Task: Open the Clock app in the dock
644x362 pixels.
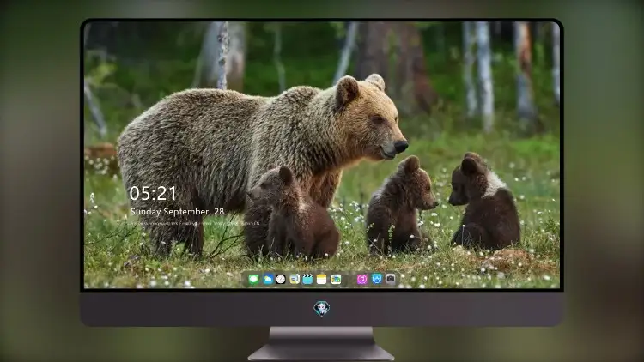Action: coord(281,279)
